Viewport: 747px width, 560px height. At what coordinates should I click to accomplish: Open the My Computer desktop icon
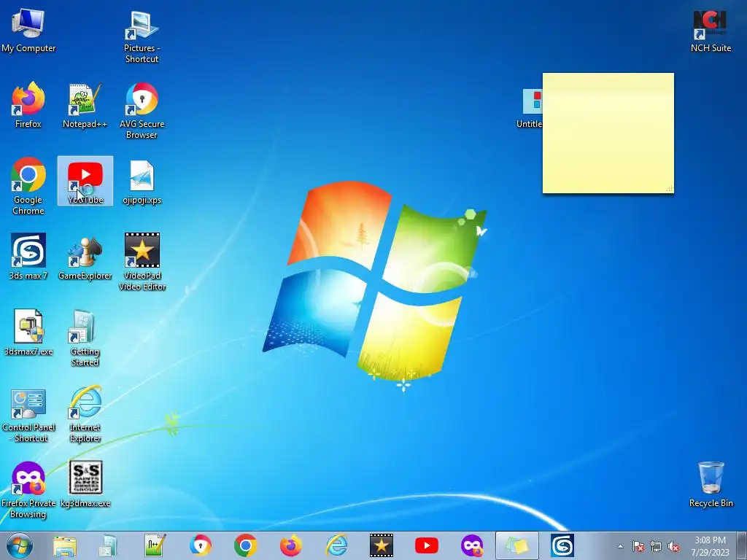coord(28,30)
